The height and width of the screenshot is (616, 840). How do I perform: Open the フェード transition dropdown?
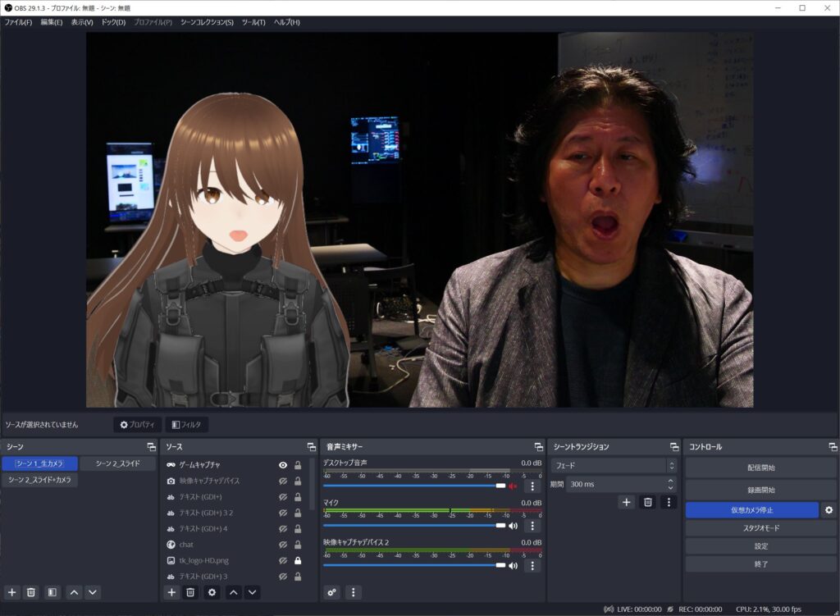click(x=612, y=465)
